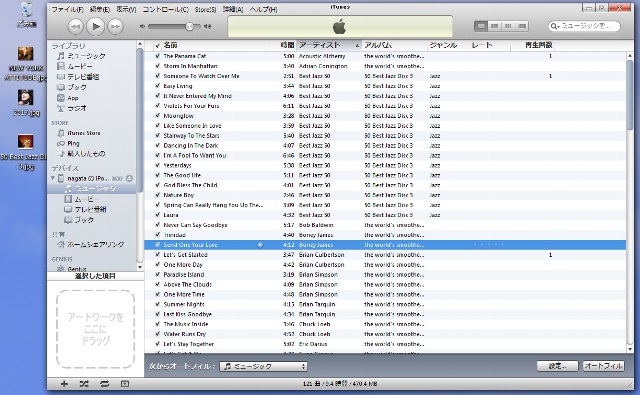Uncheck Yesterdays track checkbox
The width and height of the screenshot is (640, 395).
point(158,165)
